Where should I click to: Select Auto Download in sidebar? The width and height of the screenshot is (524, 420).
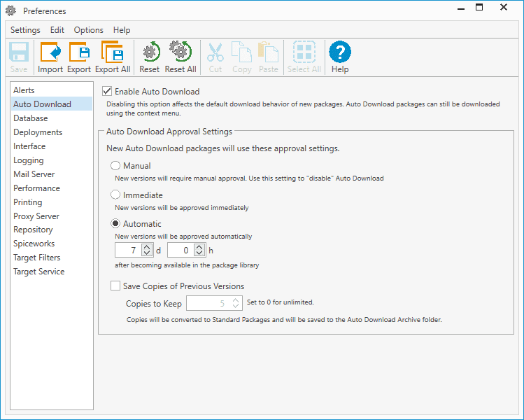(x=52, y=104)
